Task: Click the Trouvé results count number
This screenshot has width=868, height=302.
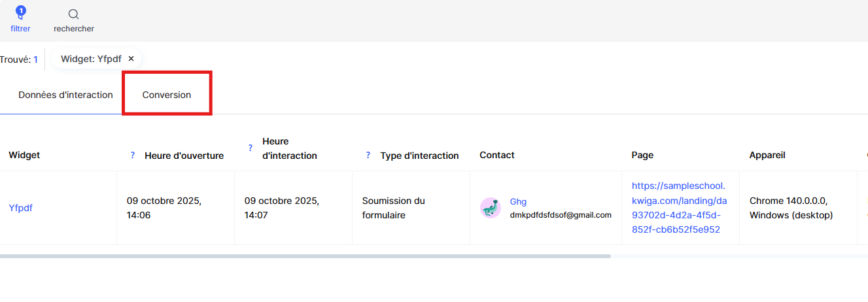Action: pyautogui.click(x=36, y=59)
